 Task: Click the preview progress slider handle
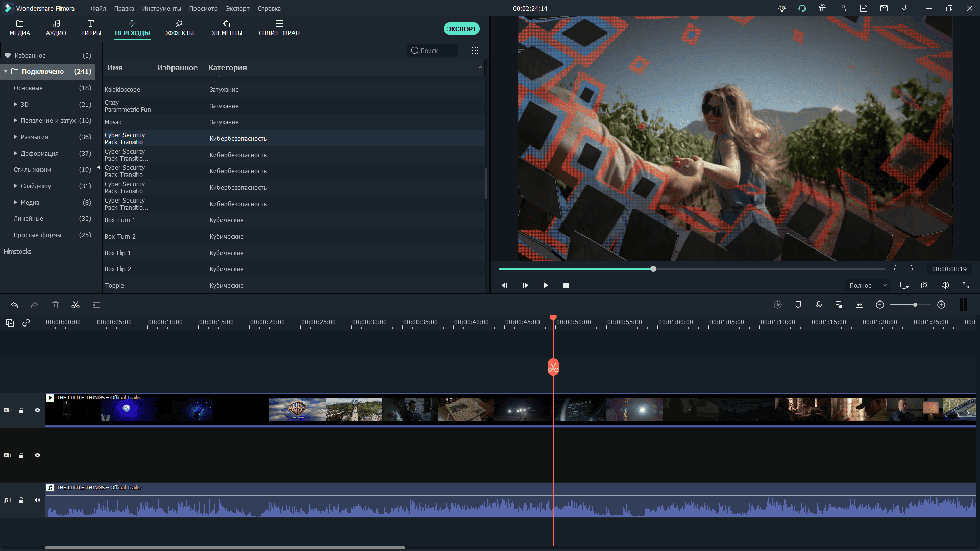[653, 269]
